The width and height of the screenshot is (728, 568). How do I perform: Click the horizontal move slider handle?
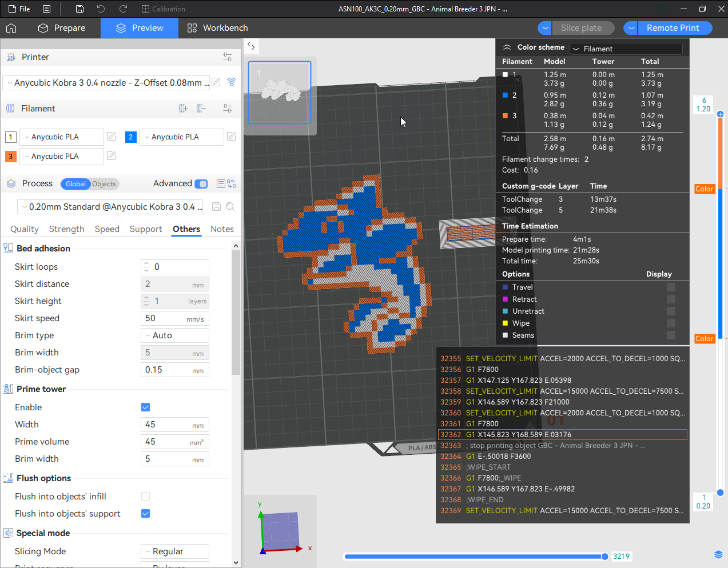[604, 557]
